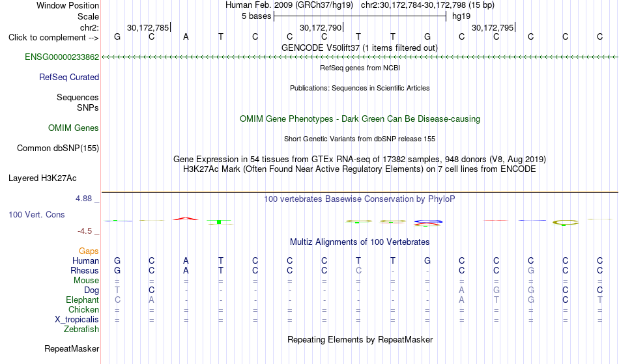Click the 30,172,785 position marker
Screen dimensions: 619x364
(x=149, y=27)
